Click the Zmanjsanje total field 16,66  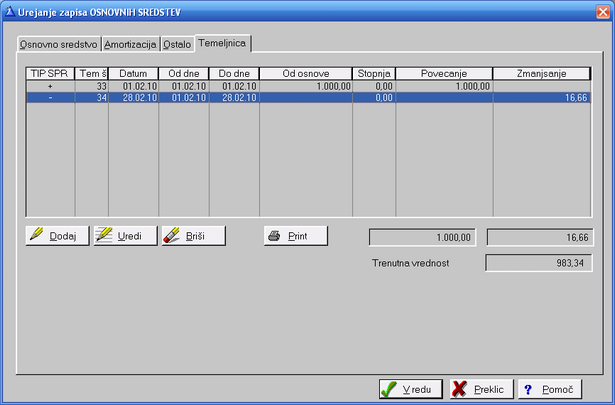click(540, 237)
